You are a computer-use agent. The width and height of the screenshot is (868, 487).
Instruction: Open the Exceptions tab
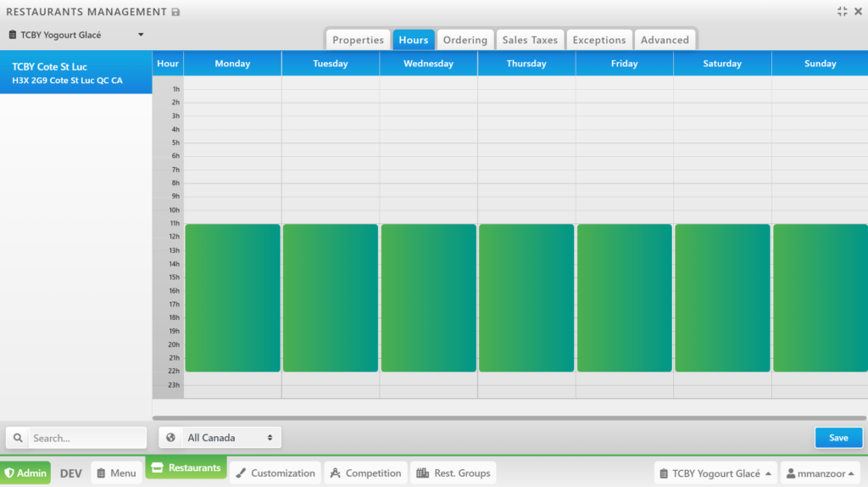(x=598, y=40)
